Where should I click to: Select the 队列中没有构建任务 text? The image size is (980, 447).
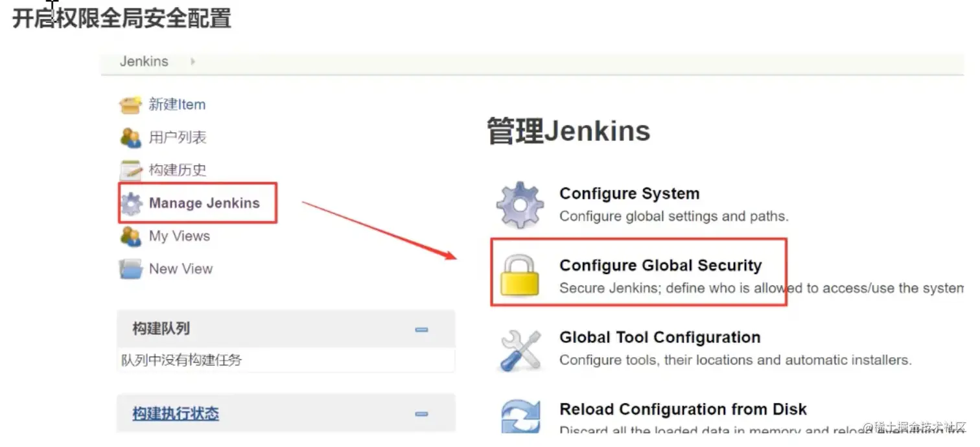(x=181, y=360)
